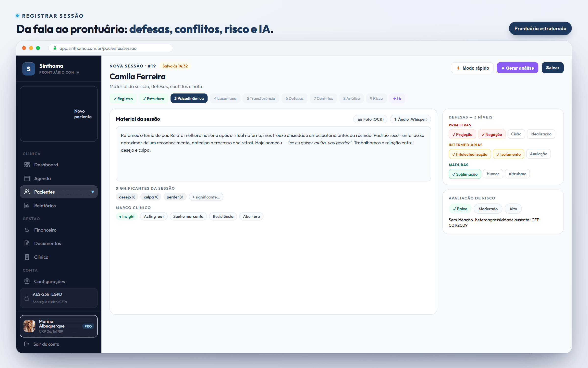This screenshot has width=588, height=368.
Task: Set risk level to Alto
Action: [x=513, y=209]
